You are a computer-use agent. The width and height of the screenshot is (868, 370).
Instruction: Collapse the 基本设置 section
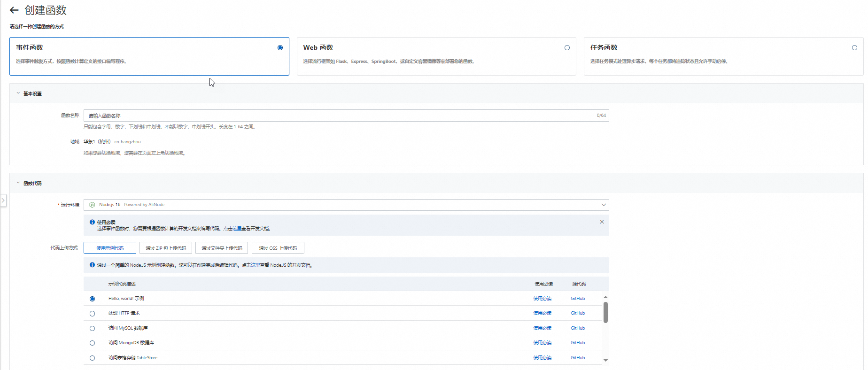click(18, 93)
